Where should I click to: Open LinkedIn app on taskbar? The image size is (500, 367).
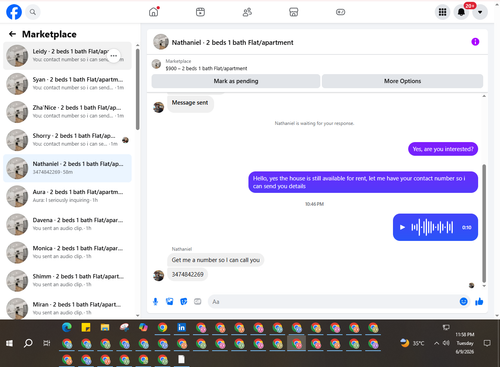coord(181,328)
